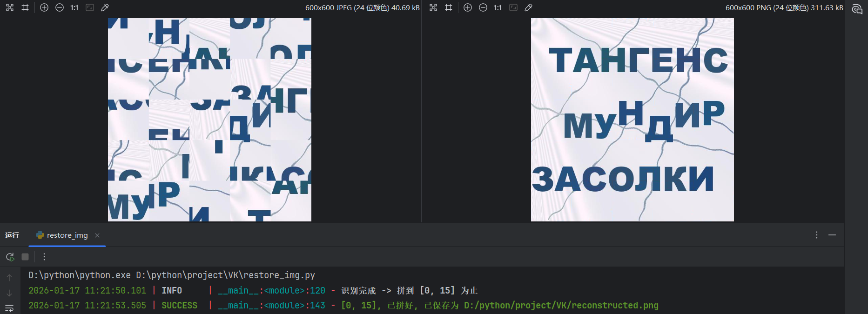Zoom out on the reconstructed PNG image
The image size is (868, 314).
tap(483, 7)
